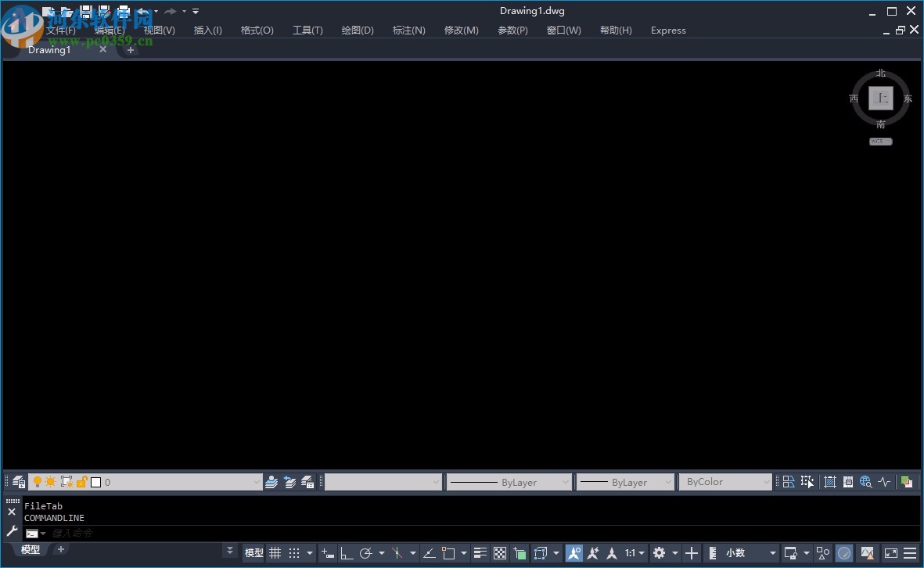
Task: Click the Layer Previous icon
Action: tap(289, 482)
